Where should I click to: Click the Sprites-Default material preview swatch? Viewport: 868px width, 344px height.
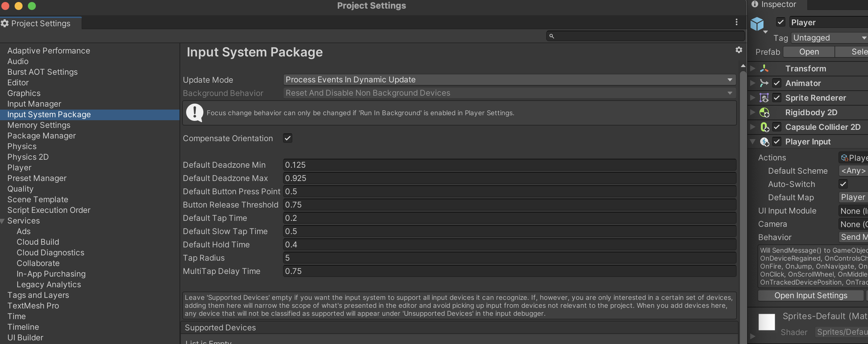(x=766, y=322)
